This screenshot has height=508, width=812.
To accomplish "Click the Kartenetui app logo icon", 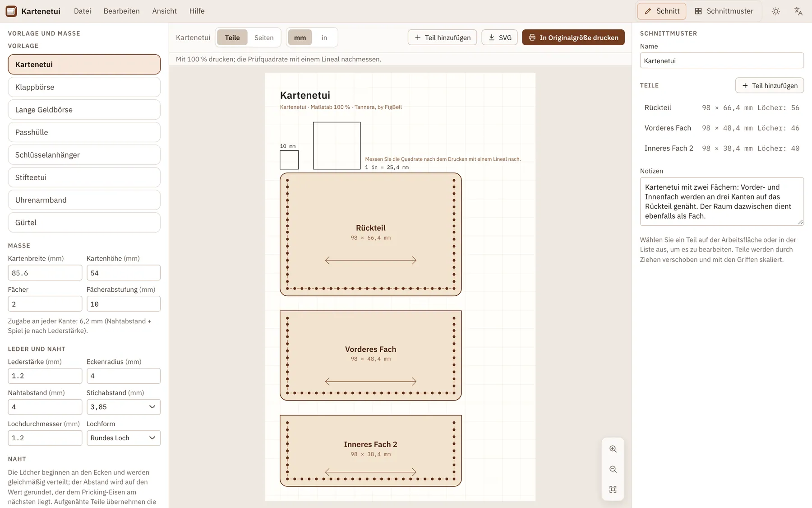I will 11,11.
